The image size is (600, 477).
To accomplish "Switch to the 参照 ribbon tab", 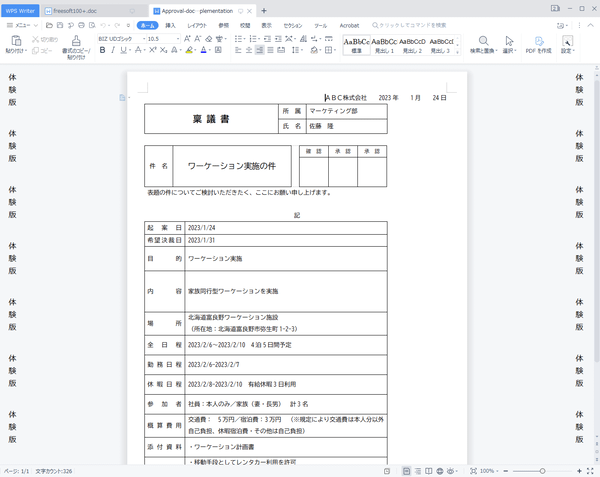I will [223, 26].
